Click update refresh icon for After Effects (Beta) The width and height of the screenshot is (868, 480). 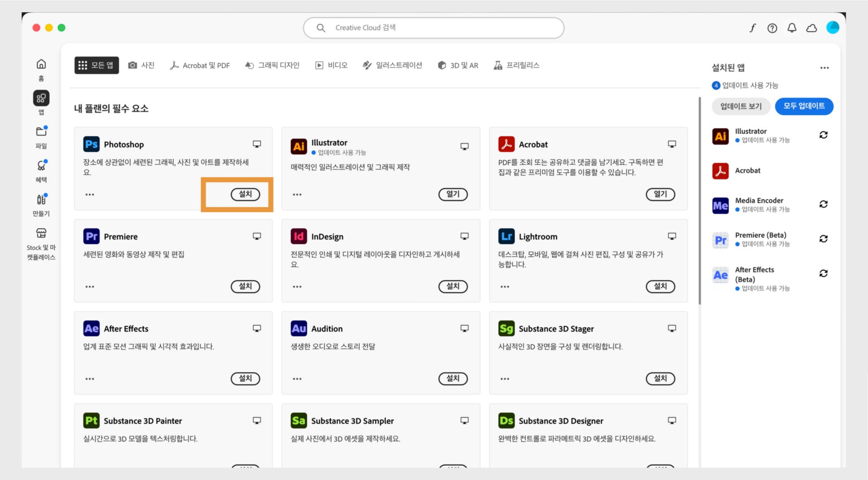click(823, 273)
